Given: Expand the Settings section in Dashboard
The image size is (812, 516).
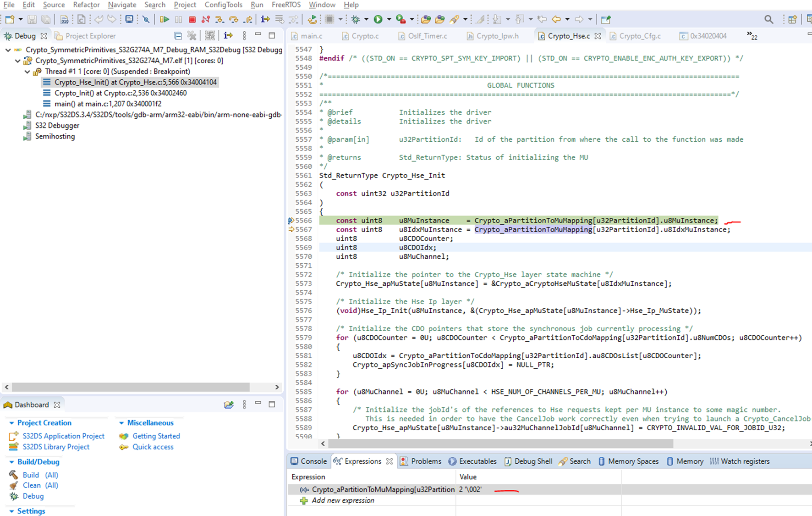Looking at the screenshot, I should (x=11, y=510).
